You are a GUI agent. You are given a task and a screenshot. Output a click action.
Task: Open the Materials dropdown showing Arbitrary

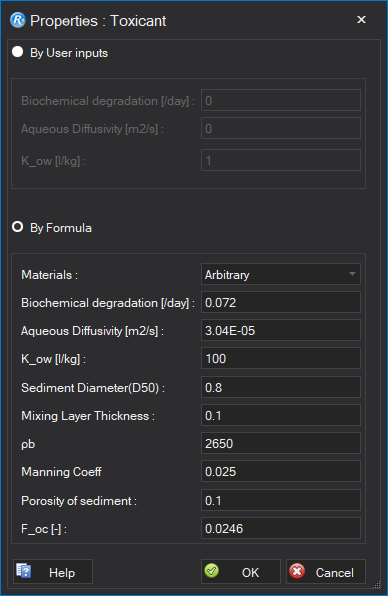[280, 274]
